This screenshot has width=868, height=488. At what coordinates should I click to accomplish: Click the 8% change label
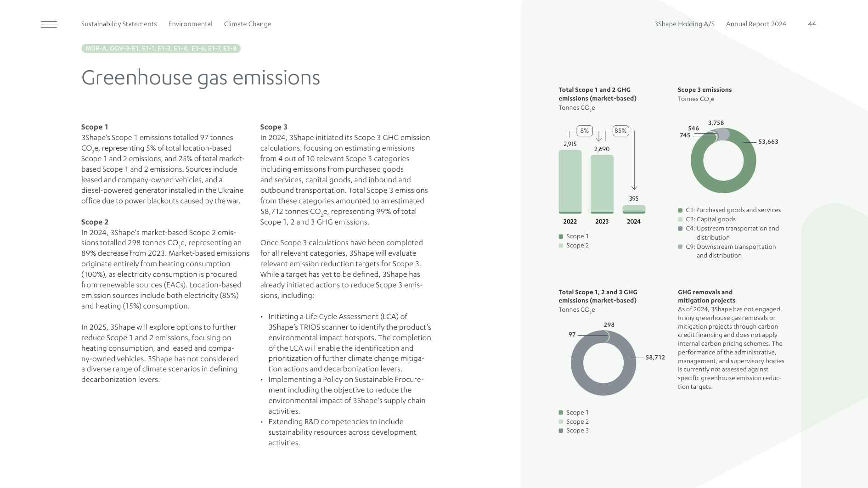tap(584, 131)
